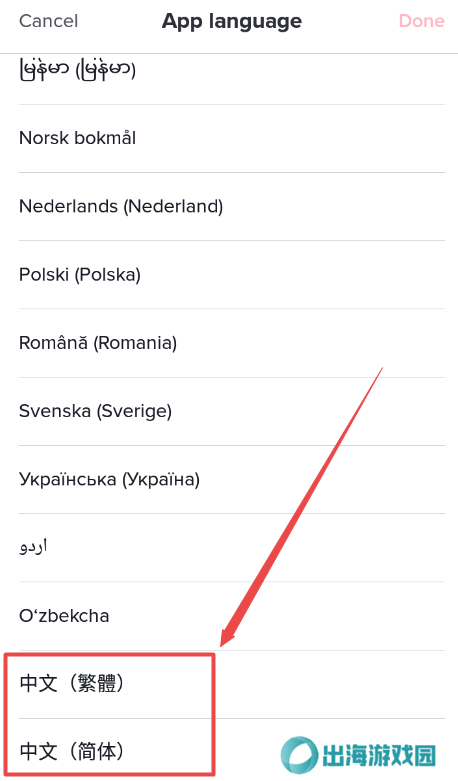Click the 出海游戏园 watermark text
The image size is (458, 781).
click(379, 755)
